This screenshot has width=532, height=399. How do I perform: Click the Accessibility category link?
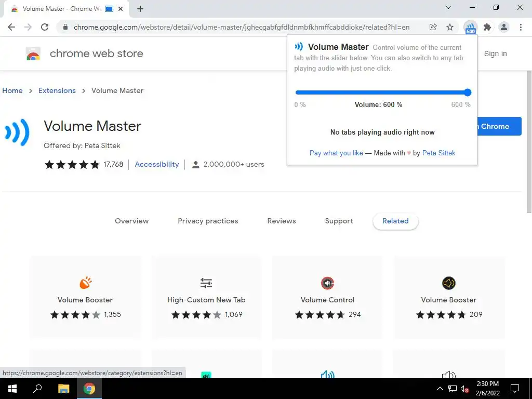[157, 164]
